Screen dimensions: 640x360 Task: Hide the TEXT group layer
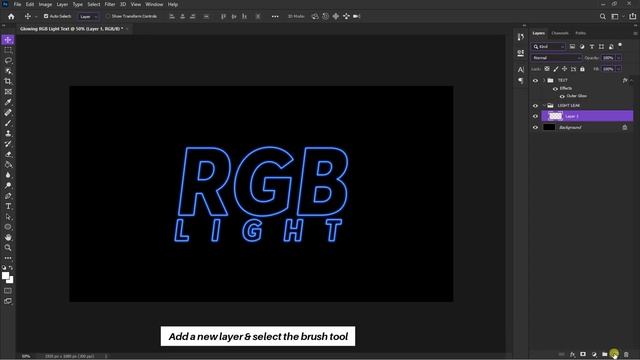[535, 80]
